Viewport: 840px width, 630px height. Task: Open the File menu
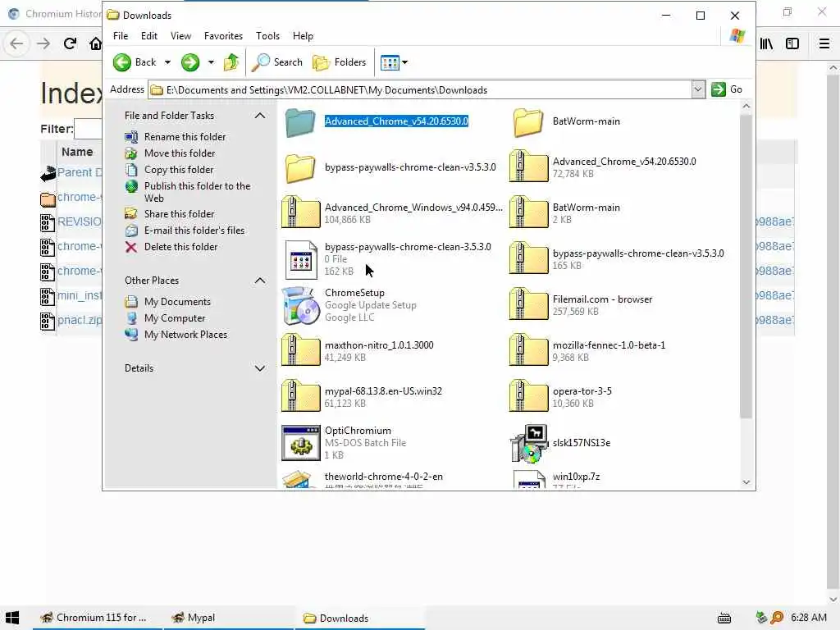121,36
